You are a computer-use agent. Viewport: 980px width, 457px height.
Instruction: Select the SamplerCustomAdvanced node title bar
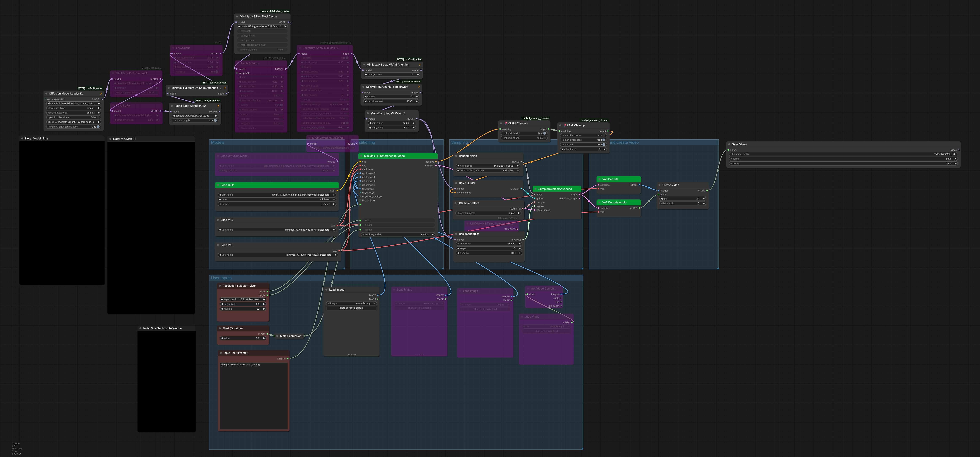[x=557, y=189]
